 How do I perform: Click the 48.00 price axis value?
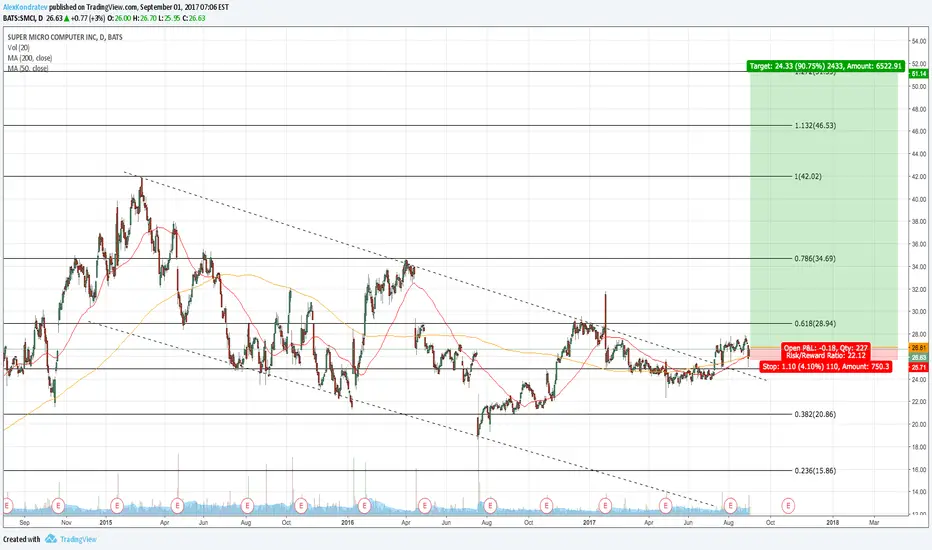tap(918, 109)
